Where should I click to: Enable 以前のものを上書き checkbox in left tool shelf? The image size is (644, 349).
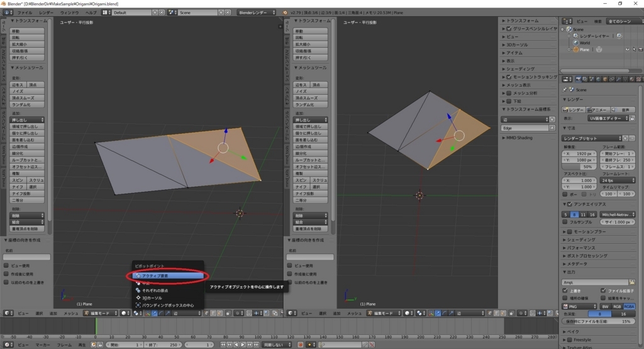6,282
